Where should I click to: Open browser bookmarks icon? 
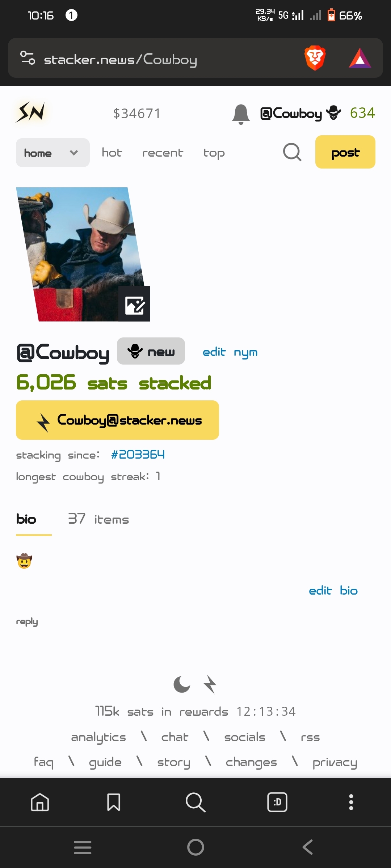(114, 802)
